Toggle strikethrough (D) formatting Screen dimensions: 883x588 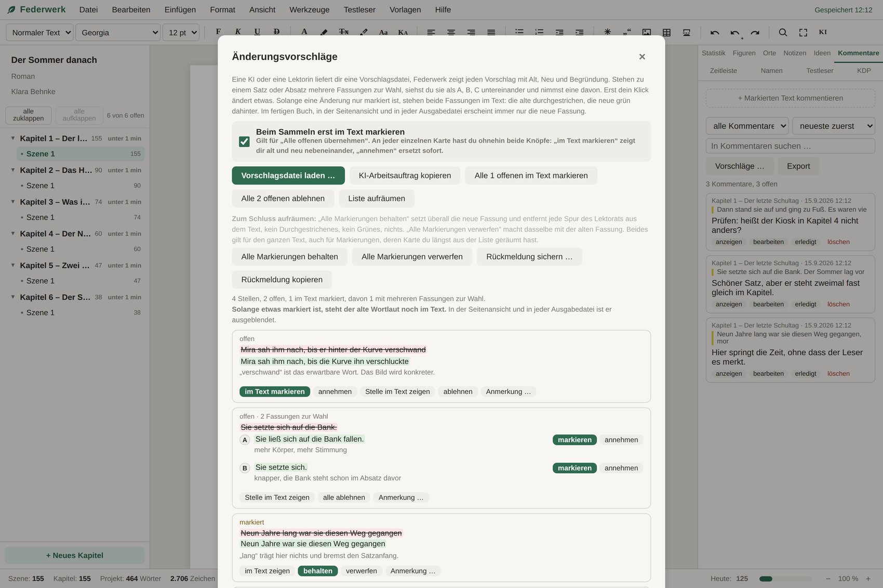276,32
